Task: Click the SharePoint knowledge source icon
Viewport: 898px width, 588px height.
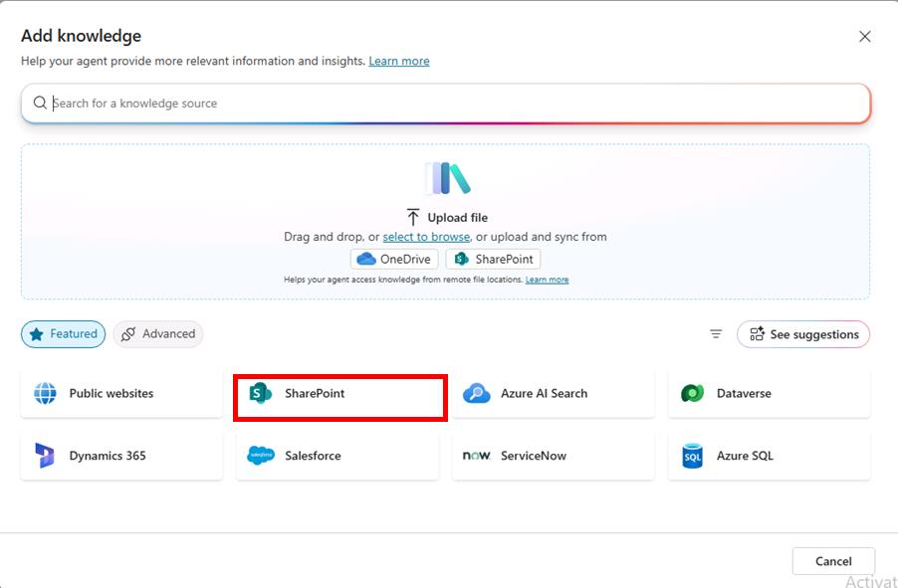Action: click(x=262, y=393)
